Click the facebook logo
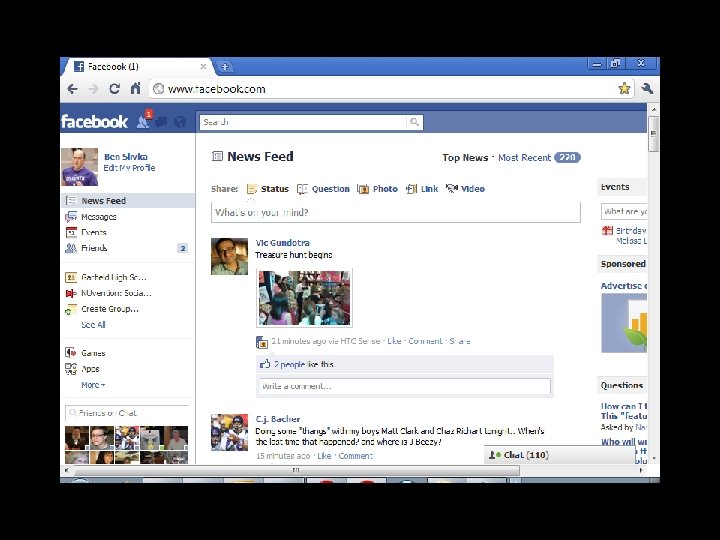Viewport: 720px width, 540px height. point(94,122)
